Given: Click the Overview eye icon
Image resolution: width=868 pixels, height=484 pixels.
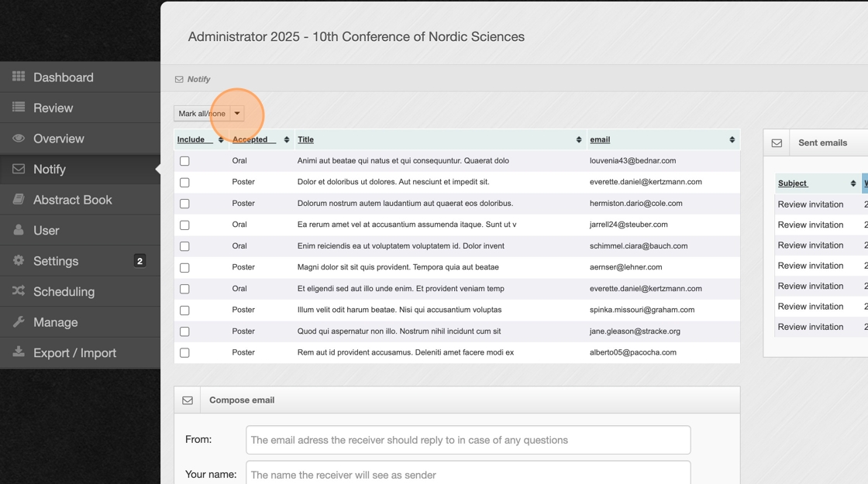Looking at the screenshot, I should pos(19,138).
